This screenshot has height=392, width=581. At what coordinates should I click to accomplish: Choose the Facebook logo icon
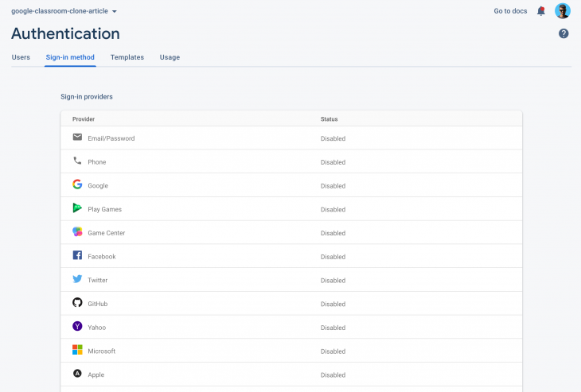tap(77, 255)
